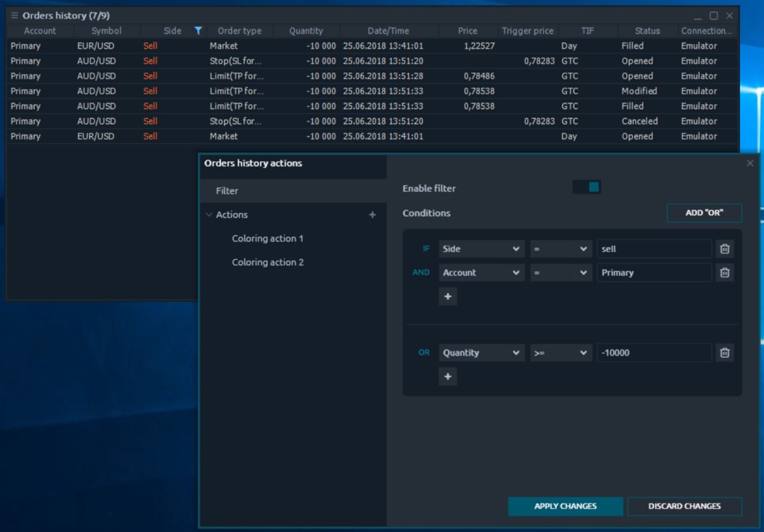Delete the Account condition with trash icon

[725, 273]
